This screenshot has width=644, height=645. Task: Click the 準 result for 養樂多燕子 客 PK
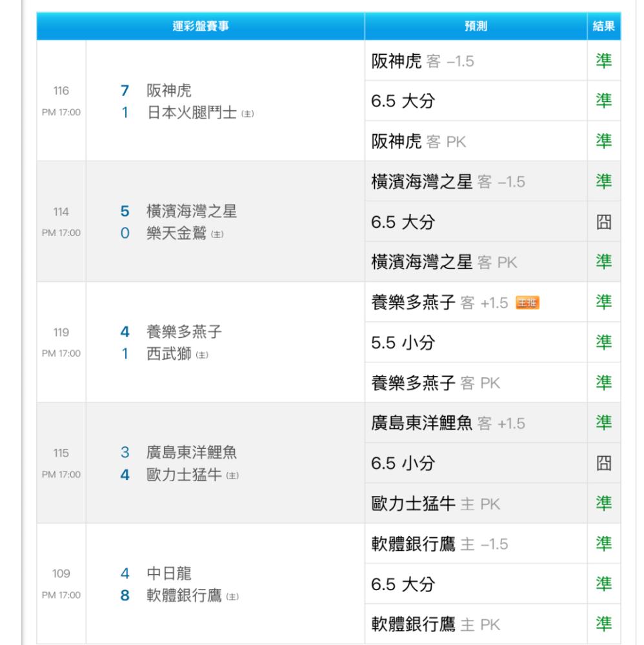tap(604, 382)
